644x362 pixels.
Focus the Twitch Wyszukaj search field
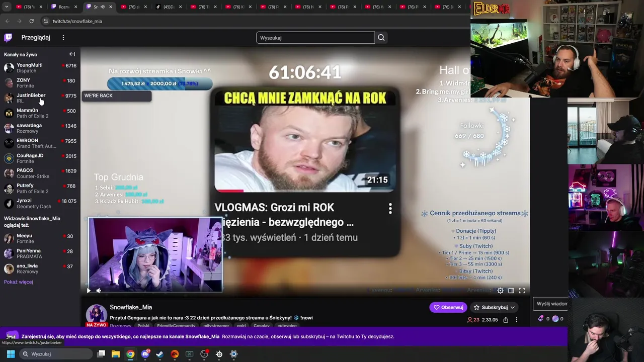pos(315,38)
